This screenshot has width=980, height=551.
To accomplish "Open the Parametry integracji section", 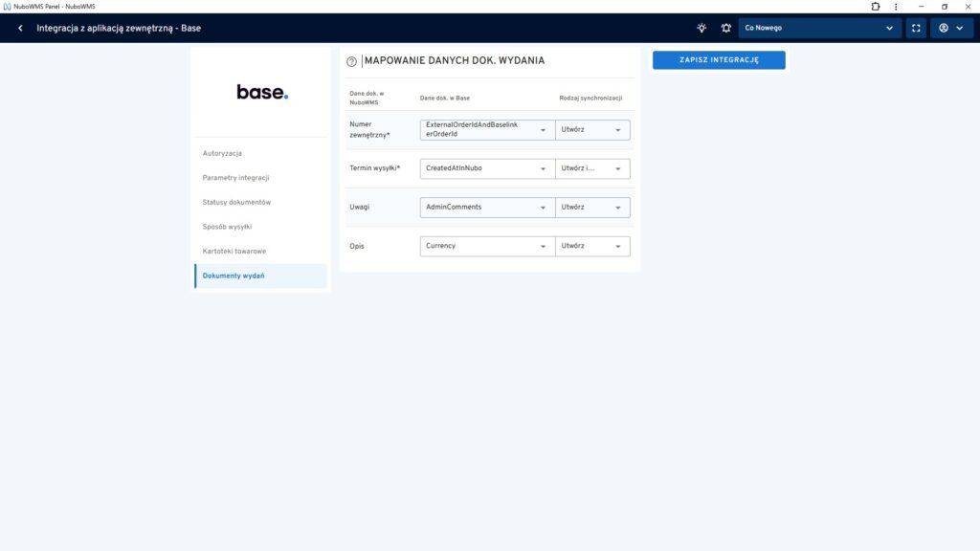I will tap(235, 178).
